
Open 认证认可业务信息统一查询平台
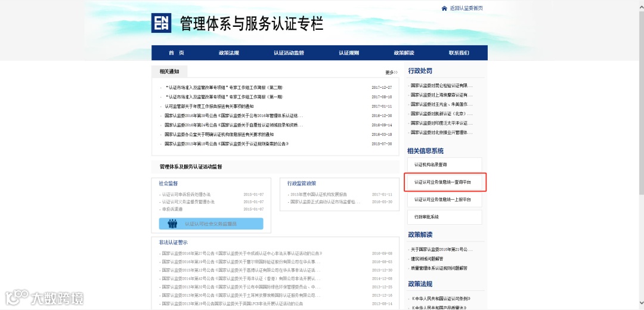click(x=444, y=182)
